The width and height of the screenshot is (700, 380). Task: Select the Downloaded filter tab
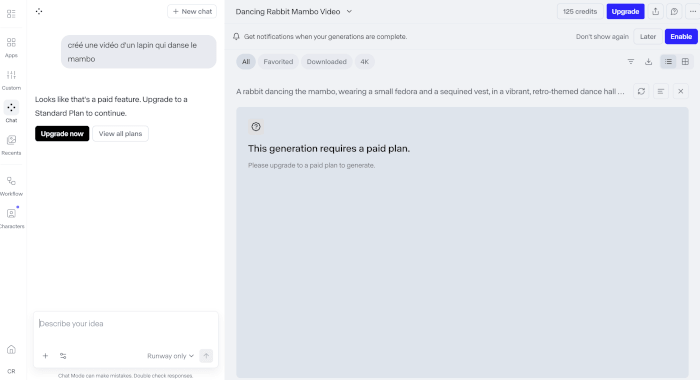pyautogui.click(x=326, y=62)
